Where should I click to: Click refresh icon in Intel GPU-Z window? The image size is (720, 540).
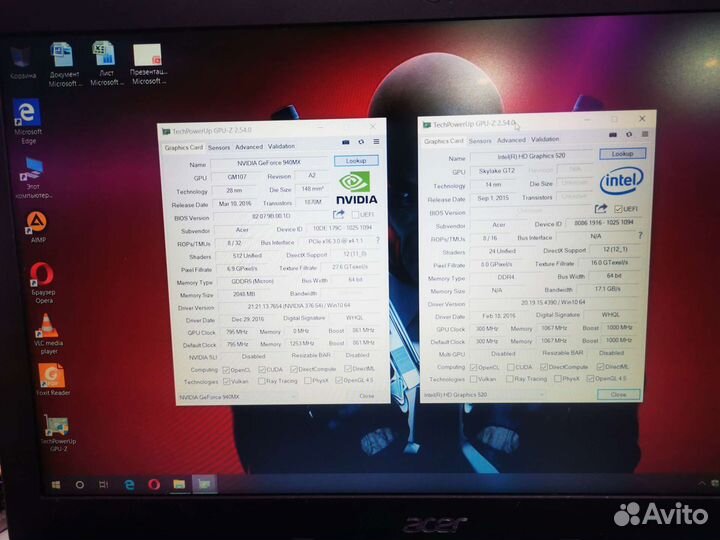(629, 134)
